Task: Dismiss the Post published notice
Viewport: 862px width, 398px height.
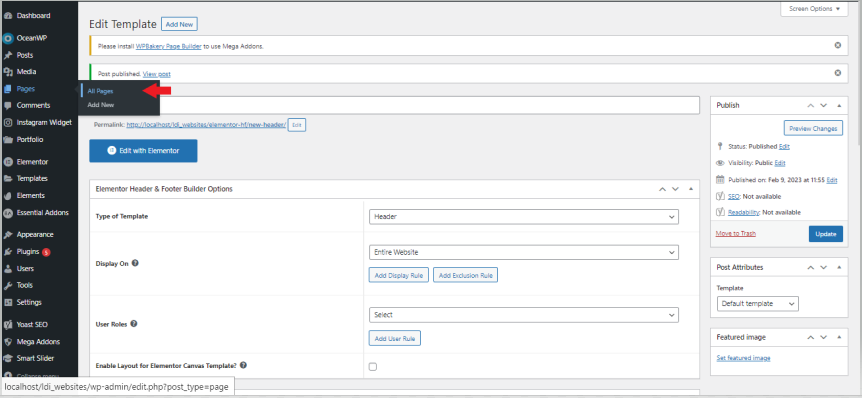Action: pyautogui.click(x=838, y=73)
